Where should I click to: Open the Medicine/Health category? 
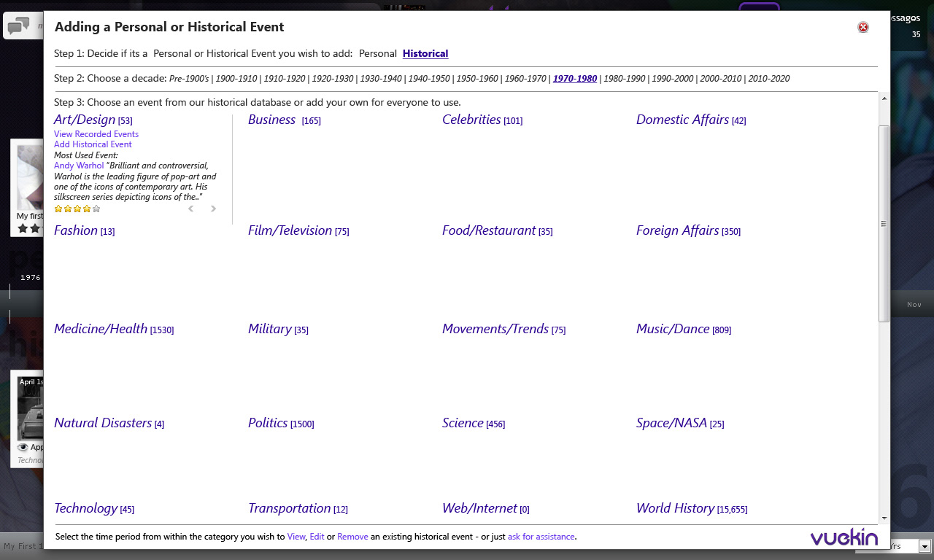101,329
